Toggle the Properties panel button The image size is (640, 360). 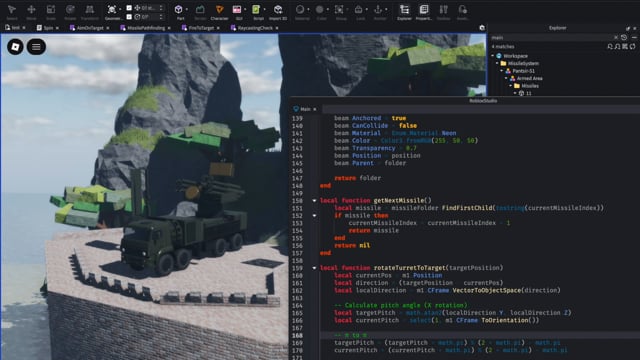[x=424, y=11]
